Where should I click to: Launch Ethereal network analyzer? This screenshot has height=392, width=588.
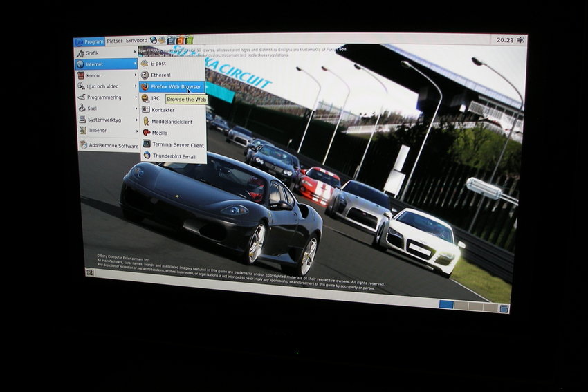(172, 75)
